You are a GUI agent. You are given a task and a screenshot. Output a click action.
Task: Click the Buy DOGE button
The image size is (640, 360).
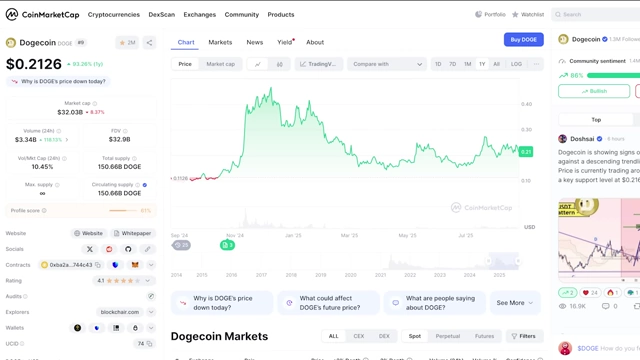pyautogui.click(x=524, y=40)
